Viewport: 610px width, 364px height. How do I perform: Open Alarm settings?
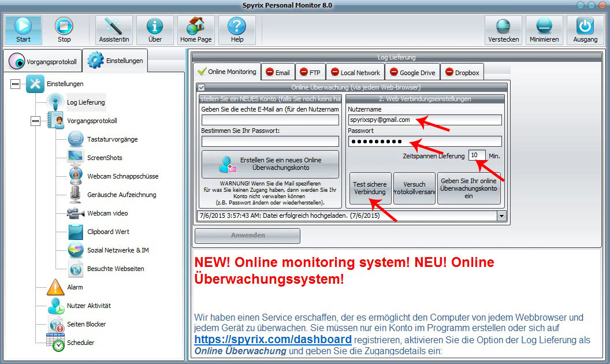tap(75, 287)
